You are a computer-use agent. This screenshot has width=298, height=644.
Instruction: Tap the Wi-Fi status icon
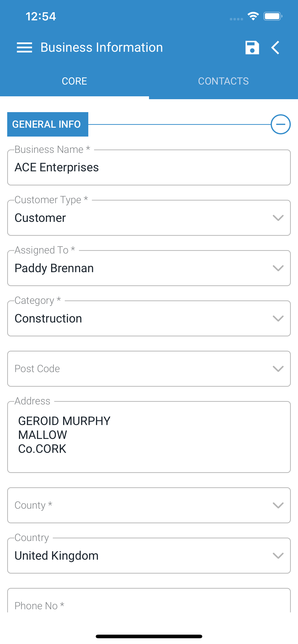253,17
